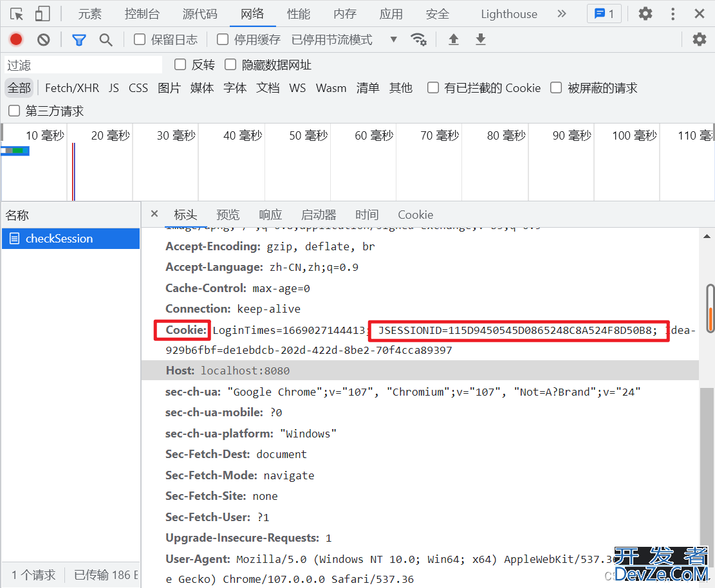The height and width of the screenshot is (588, 715).
Task: Filter requests by Wasm
Action: 331,87
